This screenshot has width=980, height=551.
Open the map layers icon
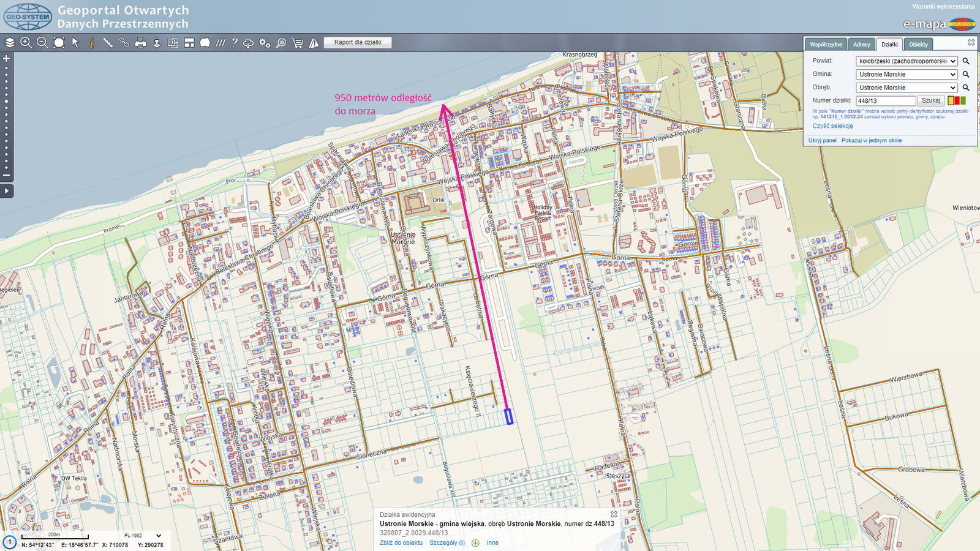click(10, 43)
